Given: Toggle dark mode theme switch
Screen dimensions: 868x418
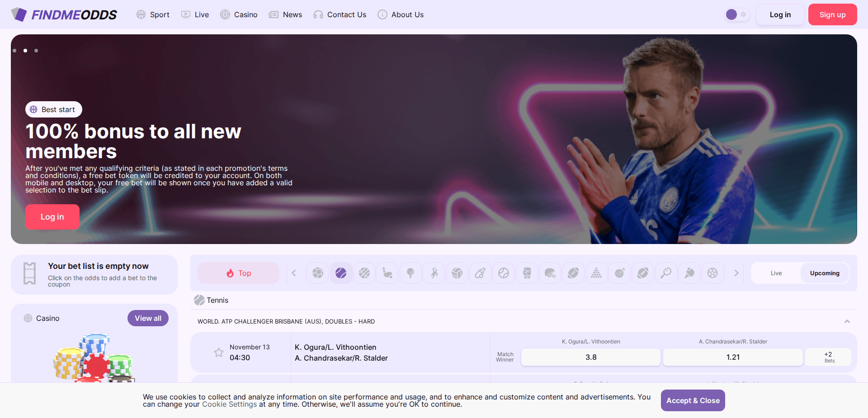Looking at the screenshot, I should tap(736, 14).
